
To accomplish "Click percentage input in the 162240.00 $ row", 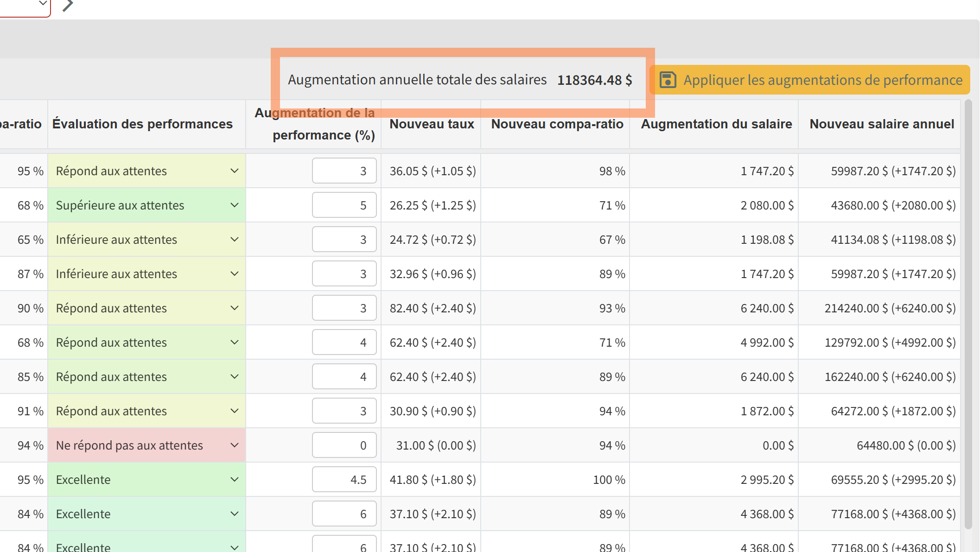I will pos(344,377).
